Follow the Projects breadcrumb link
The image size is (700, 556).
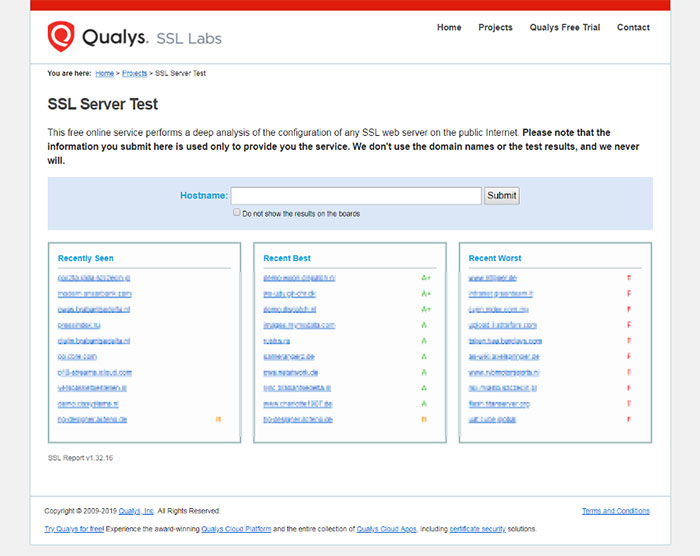(134, 73)
